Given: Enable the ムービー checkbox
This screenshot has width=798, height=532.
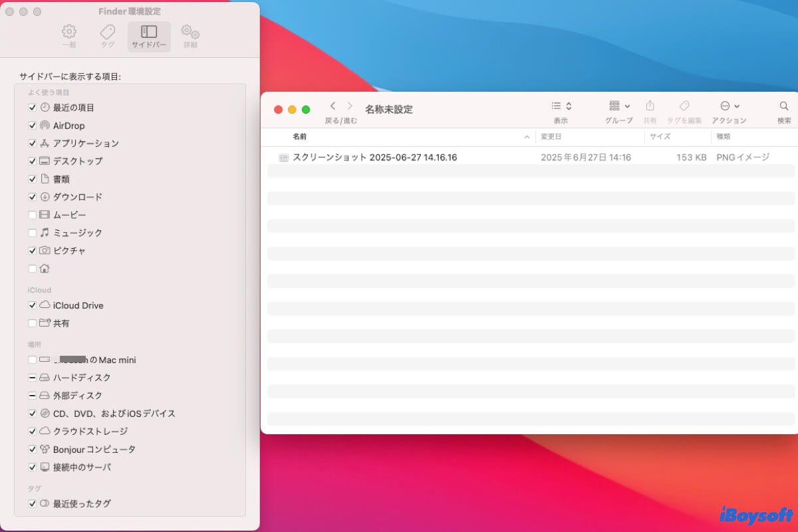Looking at the screenshot, I should (33, 215).
